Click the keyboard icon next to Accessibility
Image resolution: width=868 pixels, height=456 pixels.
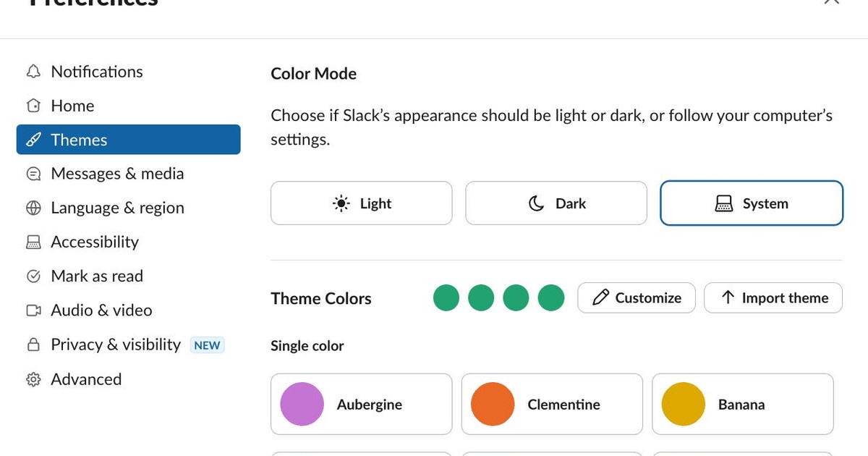click(33, 242)
